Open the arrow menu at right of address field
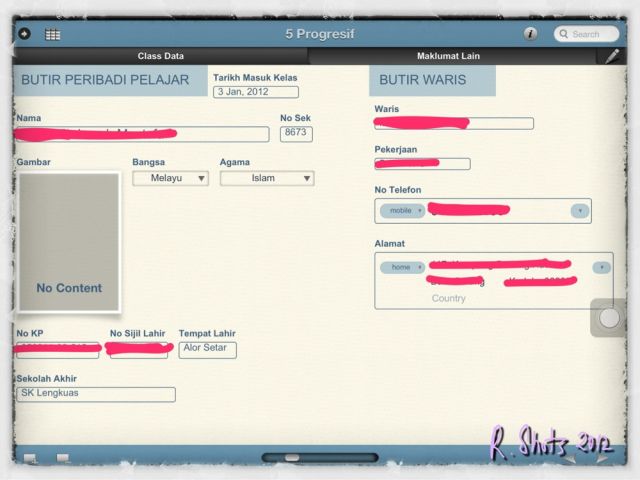Viewport: 640px width, 480px height. coord(600,267)
